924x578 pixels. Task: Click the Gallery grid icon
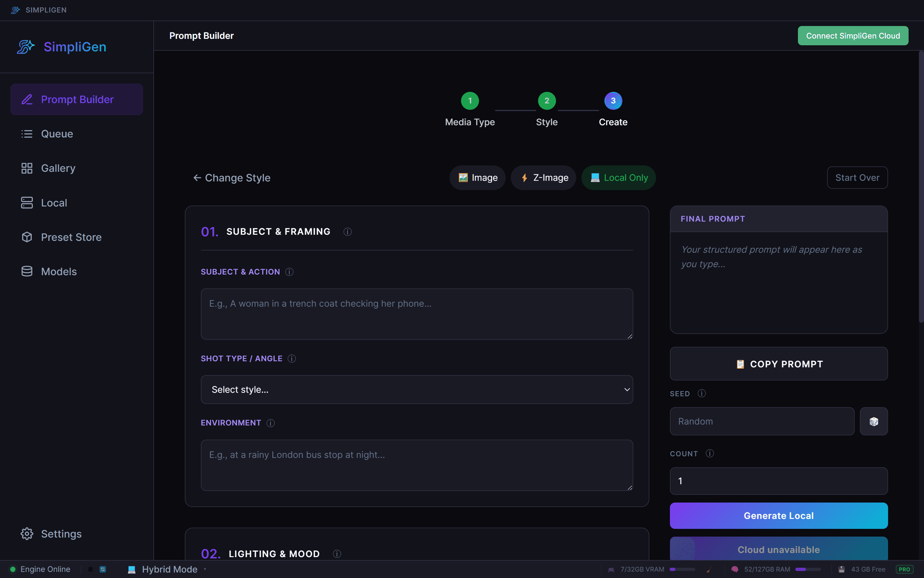(27, 168)
